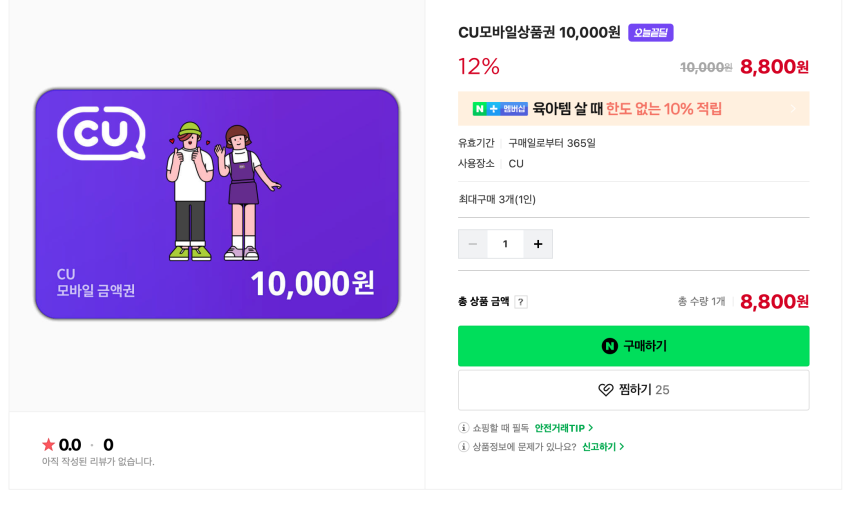
Task: Click the red star rating icon
Action: click(48, 445)
